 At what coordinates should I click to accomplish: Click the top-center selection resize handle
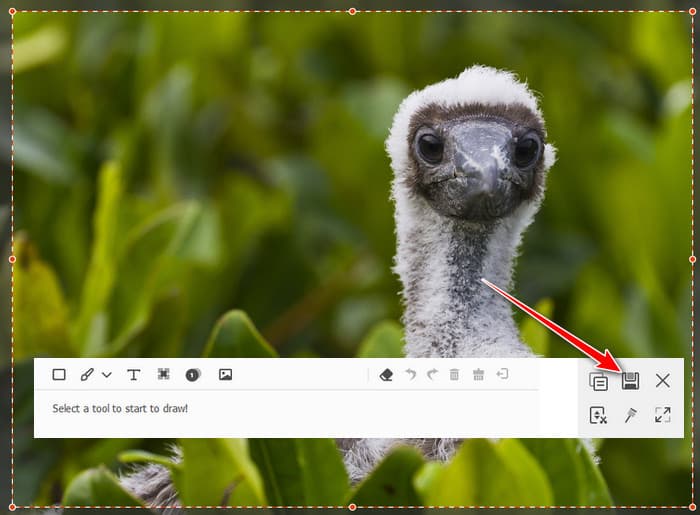click(352, 12)
